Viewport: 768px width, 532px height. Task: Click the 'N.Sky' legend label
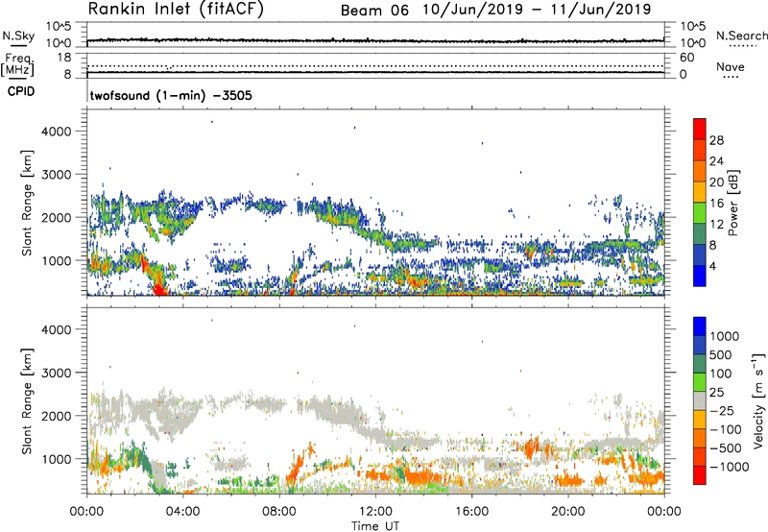[18, 36]
